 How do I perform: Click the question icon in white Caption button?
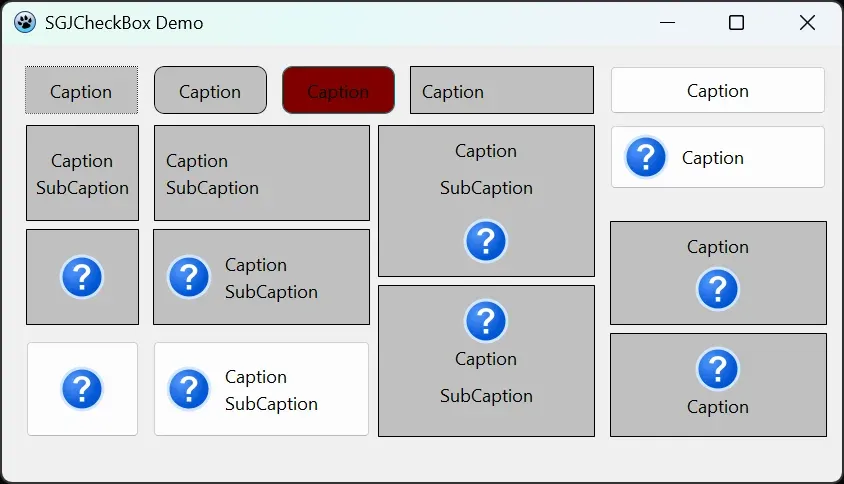[646, 157]
